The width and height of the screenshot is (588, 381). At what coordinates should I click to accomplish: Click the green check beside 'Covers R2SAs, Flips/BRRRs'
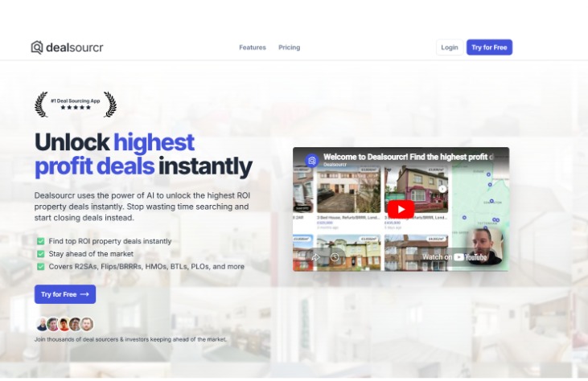point(40,267)
